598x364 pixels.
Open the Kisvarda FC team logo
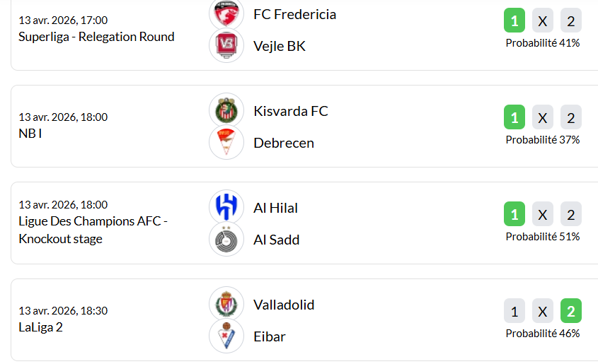[x=226, y=111]
